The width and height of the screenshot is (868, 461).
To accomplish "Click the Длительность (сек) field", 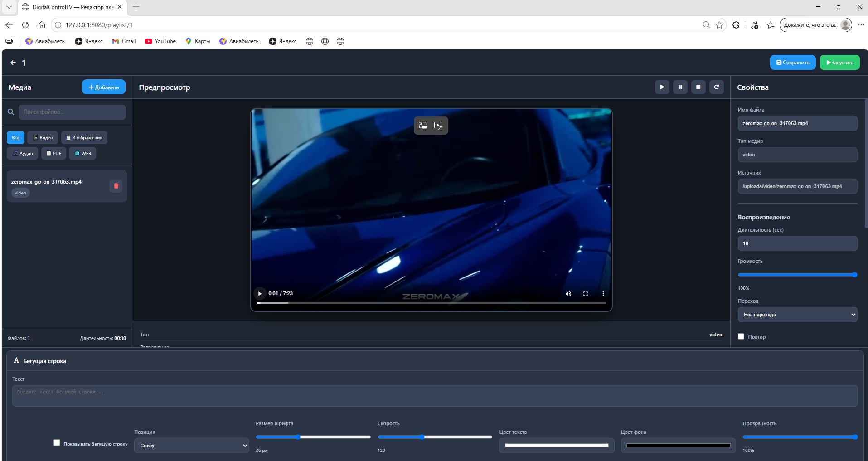I will pos(797,243).
